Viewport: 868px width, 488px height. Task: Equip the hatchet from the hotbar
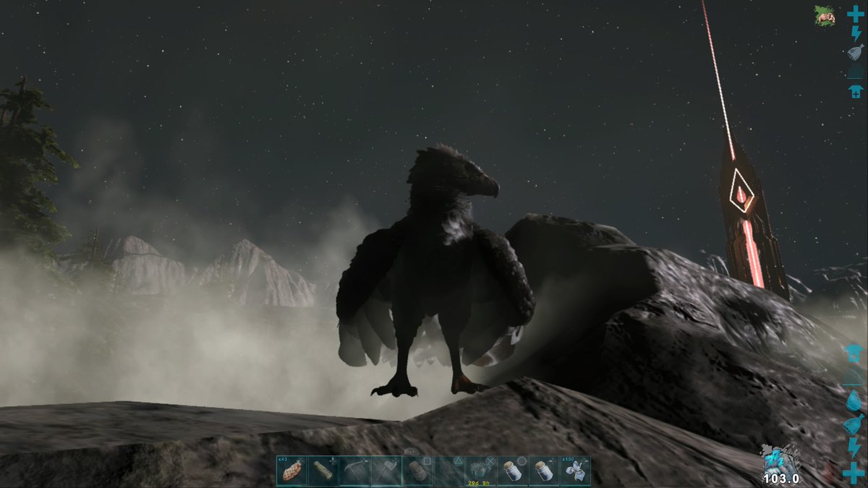click(x=386, y=471)
